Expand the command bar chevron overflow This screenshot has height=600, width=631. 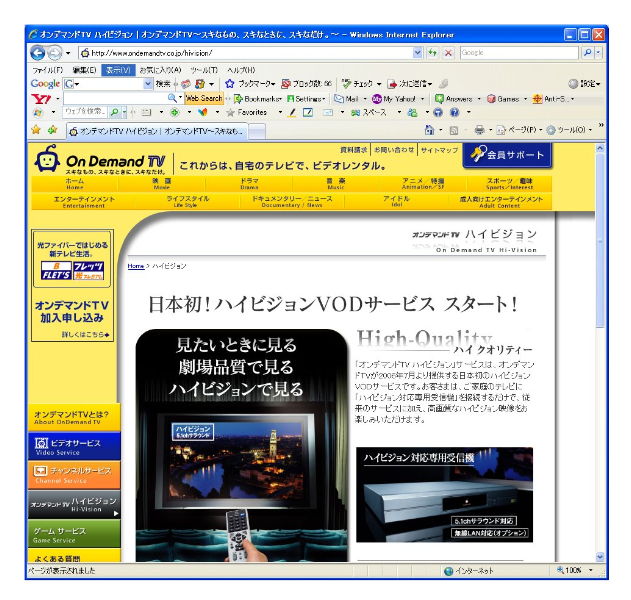[601, 126]
